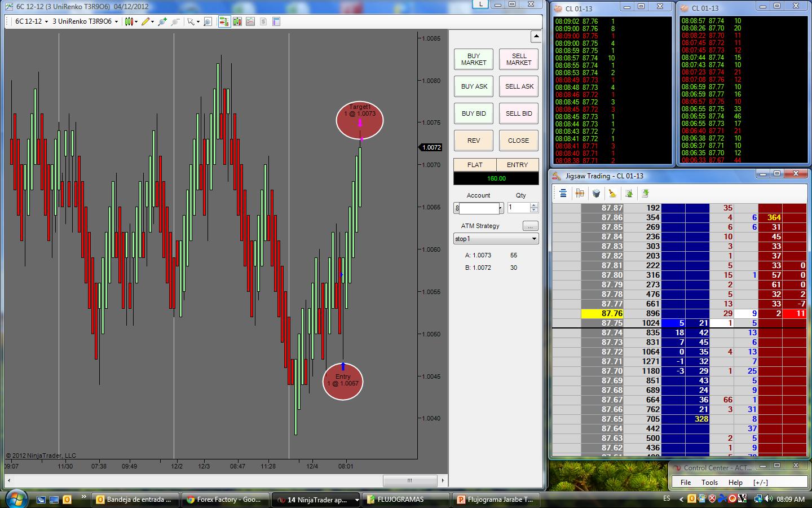The width and height of the screenshot is (812, 508).
Task: Click the centre ladder icon in Jigsaw
Action: click(563, 194)
